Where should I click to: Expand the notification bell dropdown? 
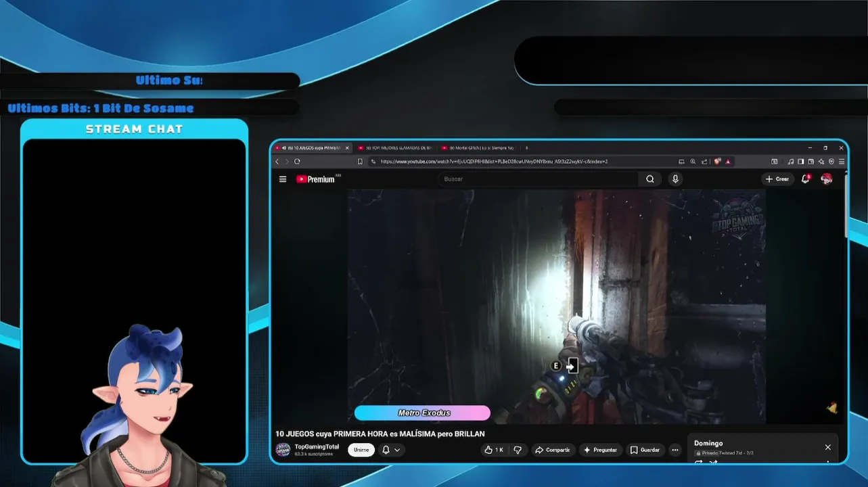click(391, 450)
